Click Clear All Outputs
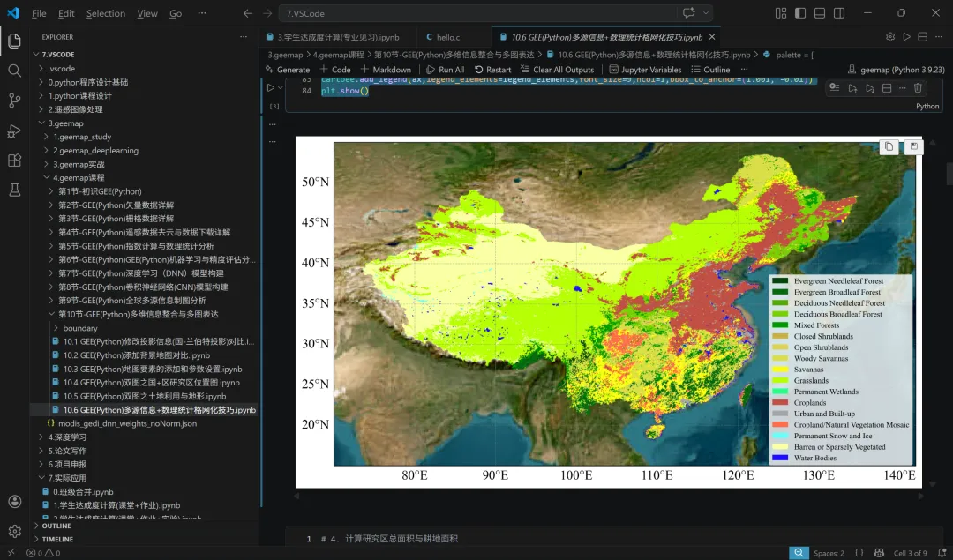This screenshot has width=953, height=560. tap(558, 70)
